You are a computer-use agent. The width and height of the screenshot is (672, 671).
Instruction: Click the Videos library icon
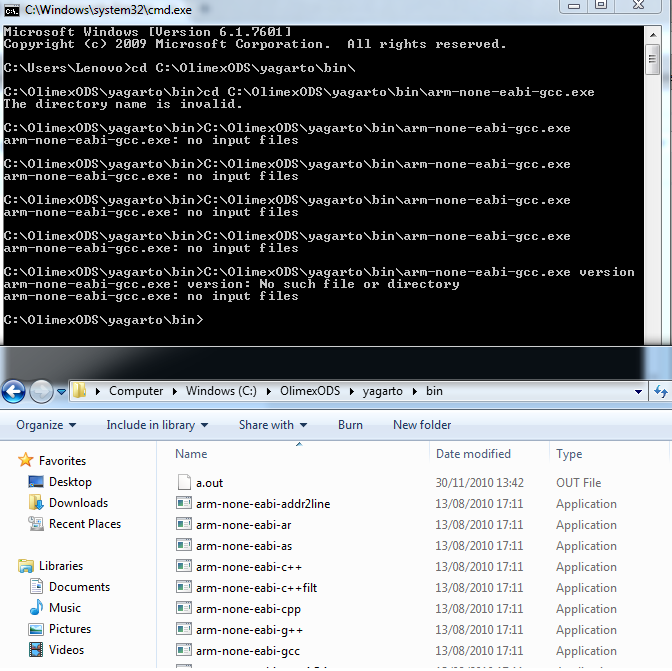click(x=36, y=650)
